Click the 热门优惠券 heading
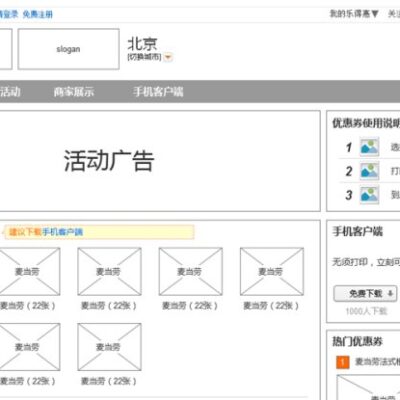The width and height of the screenshot is (400, 400). (x=357, y=341)
